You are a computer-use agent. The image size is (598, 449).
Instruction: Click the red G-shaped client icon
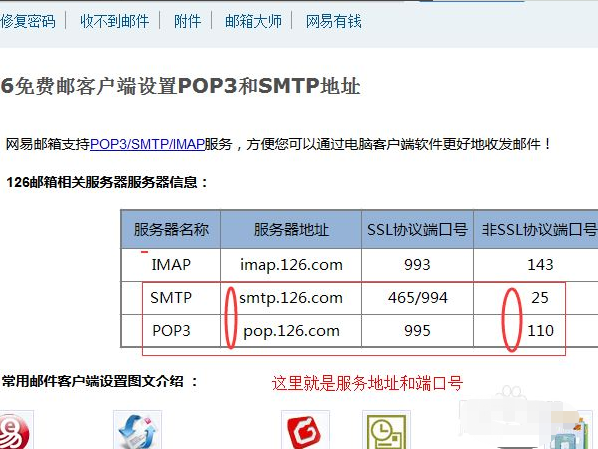(x=305, y=431)
